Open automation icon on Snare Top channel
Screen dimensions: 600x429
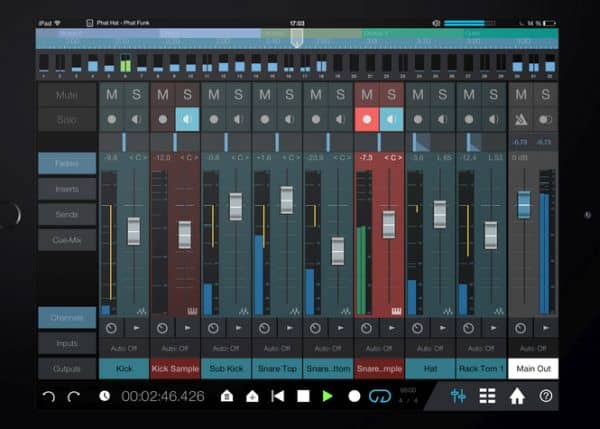click(x=264, y=328)
